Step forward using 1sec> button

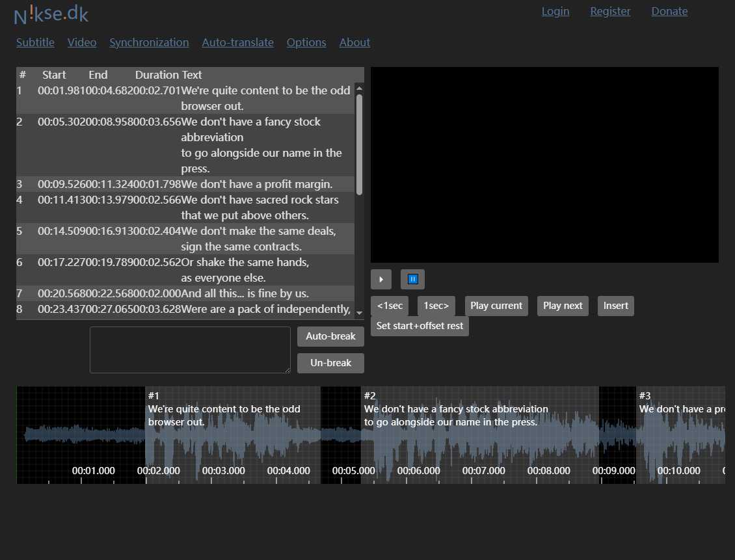(x=436, y=306)
